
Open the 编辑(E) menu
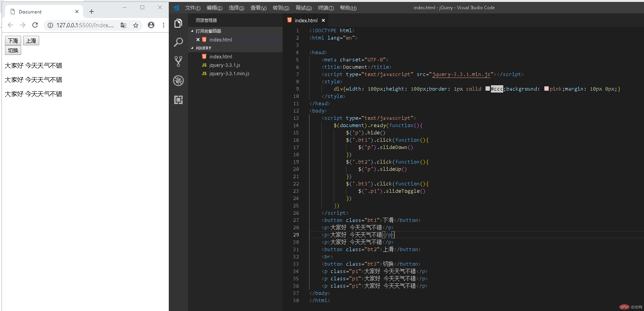[x=214, y=8]
